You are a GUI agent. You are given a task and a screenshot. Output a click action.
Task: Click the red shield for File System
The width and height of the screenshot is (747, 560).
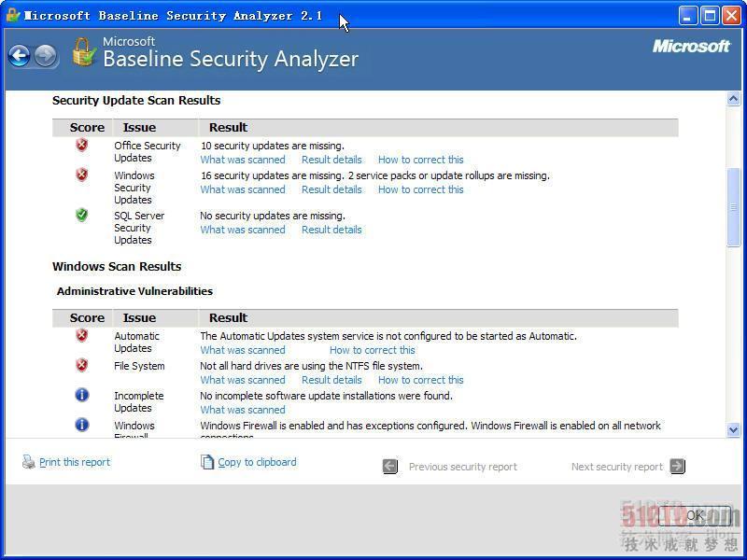(82, 365)
